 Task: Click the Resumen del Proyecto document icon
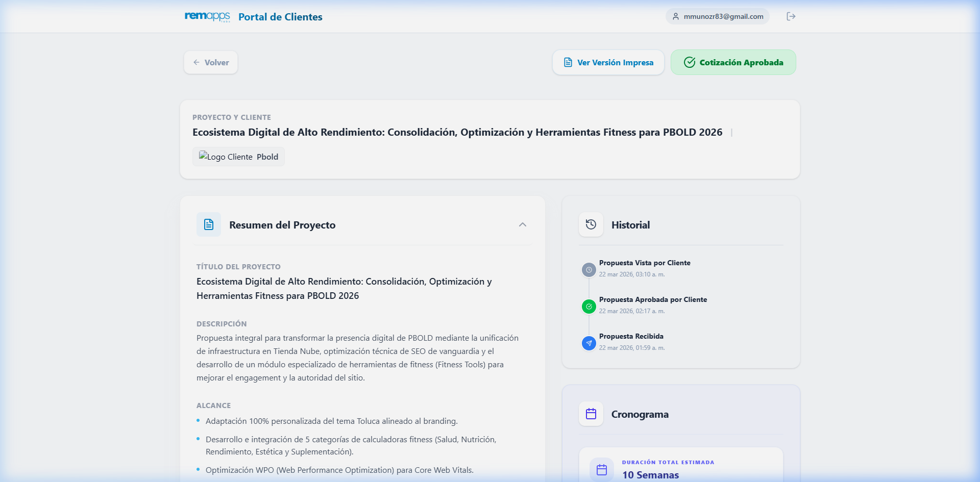pyautogui.click(x=208, y=224)
